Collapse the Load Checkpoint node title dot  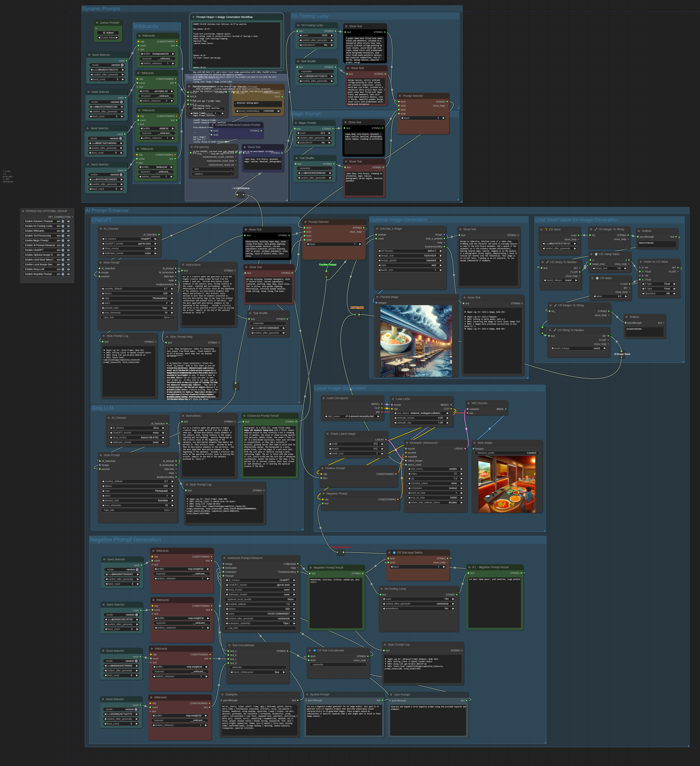pyautogui.click(x=323, y=398)
